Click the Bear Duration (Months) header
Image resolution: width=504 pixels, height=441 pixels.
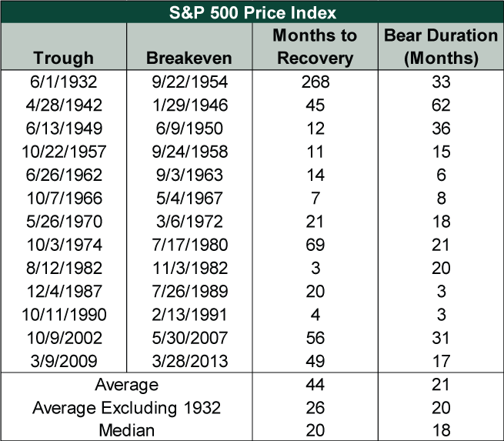[441, 46]
